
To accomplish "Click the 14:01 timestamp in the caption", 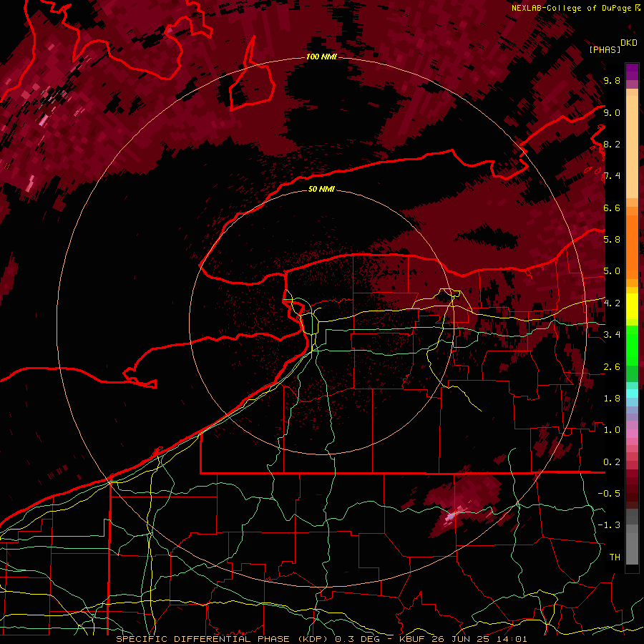I will click(514, 639).
